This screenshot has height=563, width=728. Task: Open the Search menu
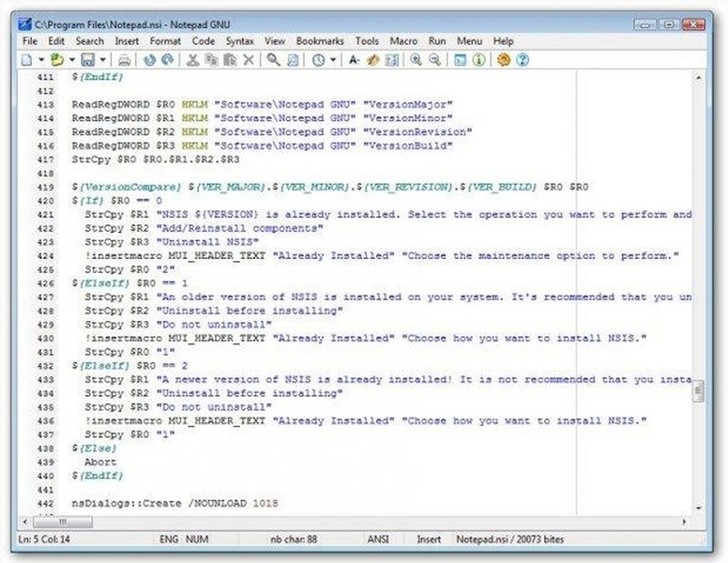pos(90,41)
